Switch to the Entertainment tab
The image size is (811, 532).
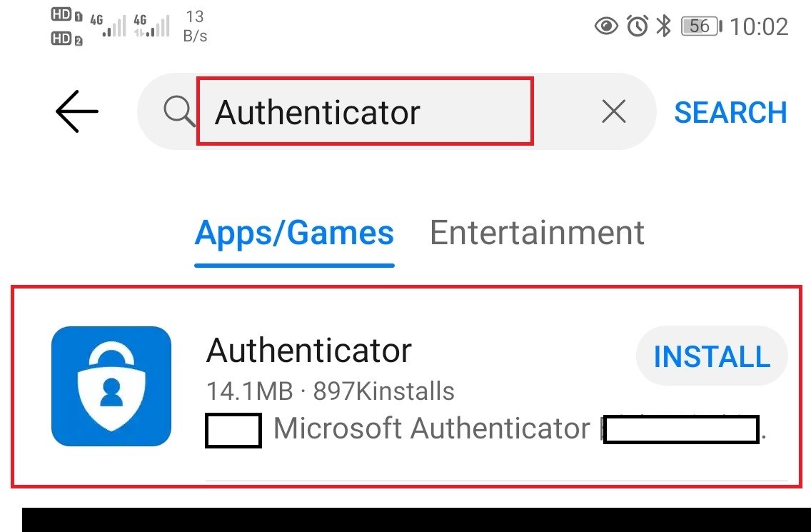point(537,233)
